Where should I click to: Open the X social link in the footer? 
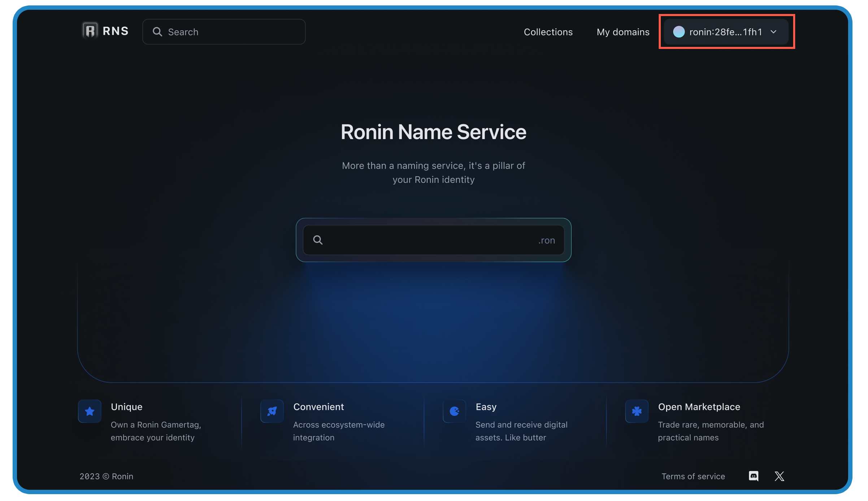pos(779,476)
